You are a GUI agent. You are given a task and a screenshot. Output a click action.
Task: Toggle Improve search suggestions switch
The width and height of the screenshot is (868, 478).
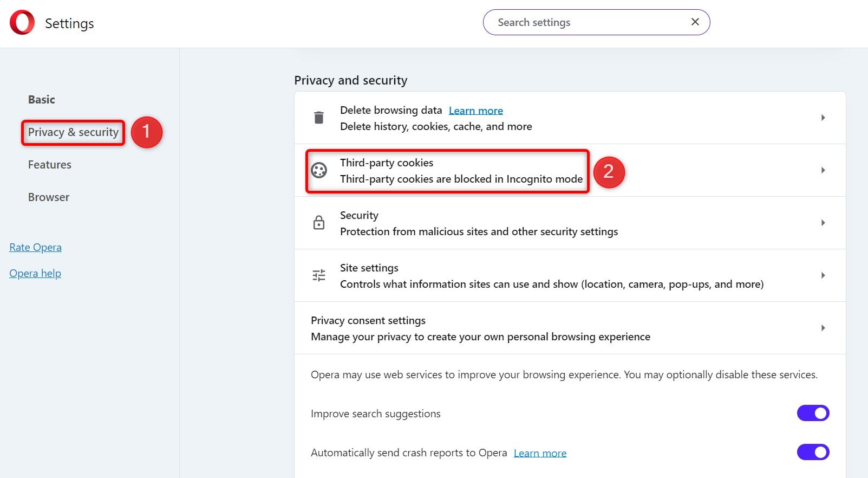tap(813, 413)
